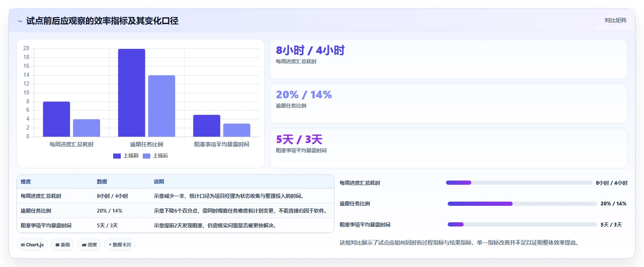Select the 进度 tag chip
Image resolution: width=644 pixels, height=267 pixels.
pos(89,245)
